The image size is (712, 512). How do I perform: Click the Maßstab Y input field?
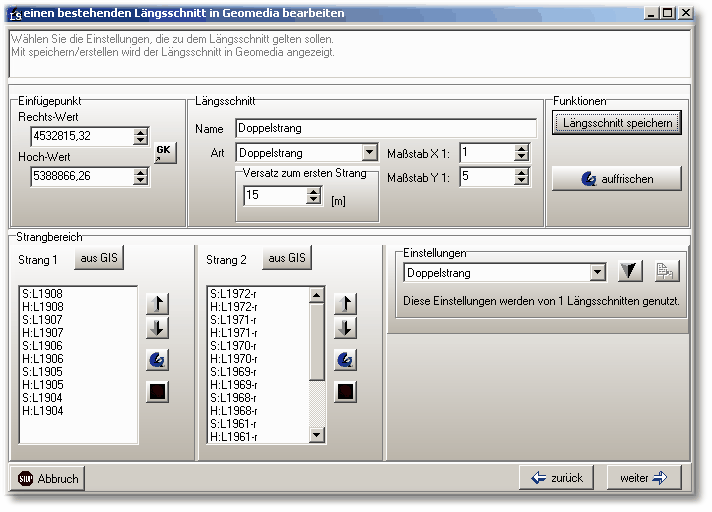click(487, 176)
